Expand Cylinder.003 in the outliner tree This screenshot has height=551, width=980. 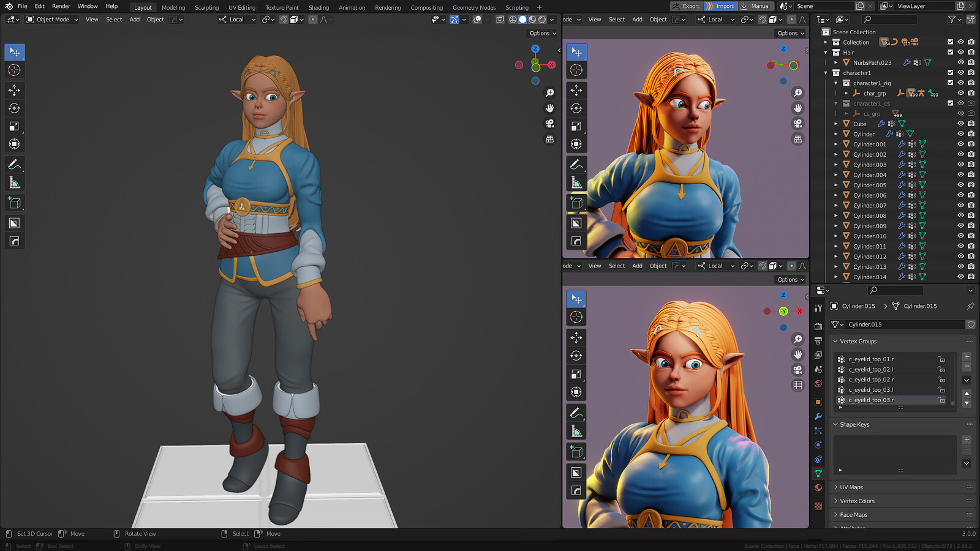[836, 165]
